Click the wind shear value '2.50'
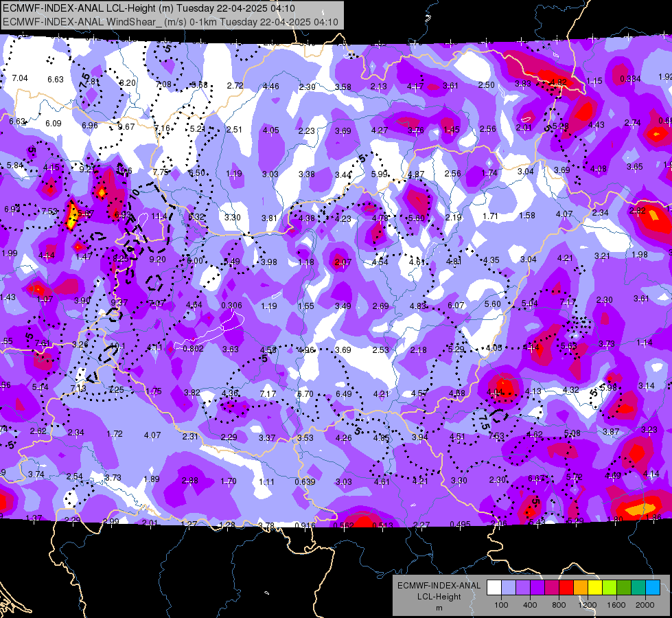 487,85
